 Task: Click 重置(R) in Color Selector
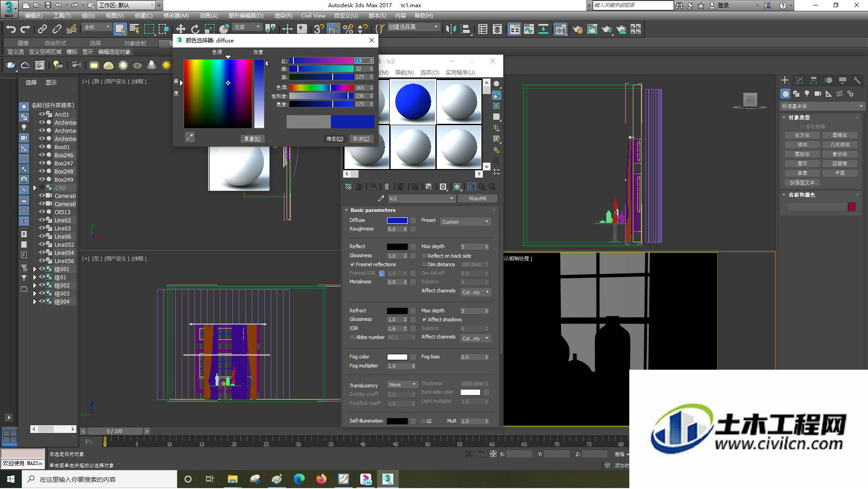click(252, 139)
